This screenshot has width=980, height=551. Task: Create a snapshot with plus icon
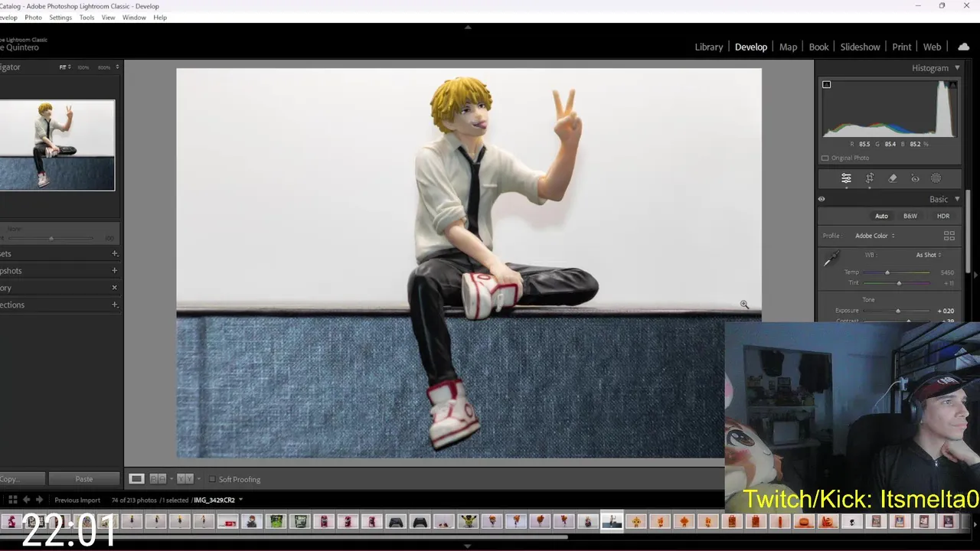[x=115, y=270]
